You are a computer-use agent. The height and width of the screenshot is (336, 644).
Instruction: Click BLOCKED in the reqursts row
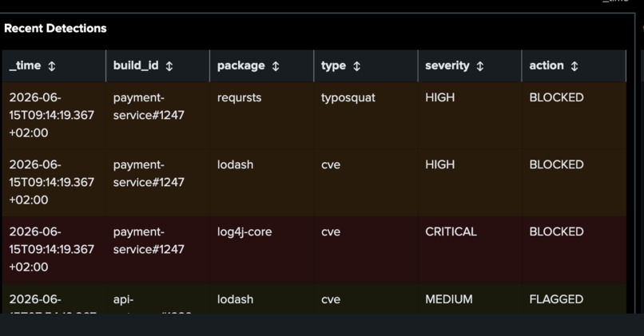(x=557, y=97)
